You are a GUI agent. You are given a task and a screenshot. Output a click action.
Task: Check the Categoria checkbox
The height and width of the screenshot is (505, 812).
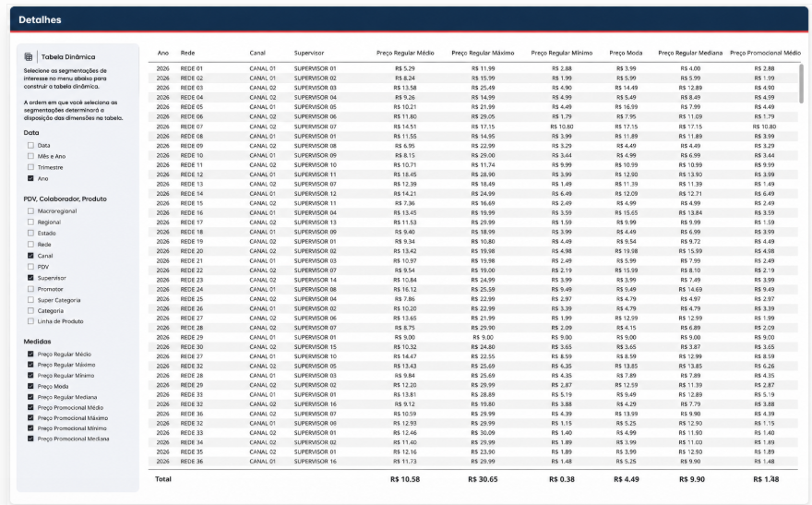tap(30, 311)
